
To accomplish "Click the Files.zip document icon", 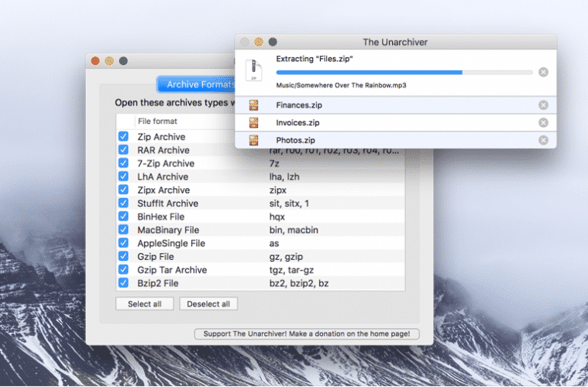I will click(x=253, y=70).
